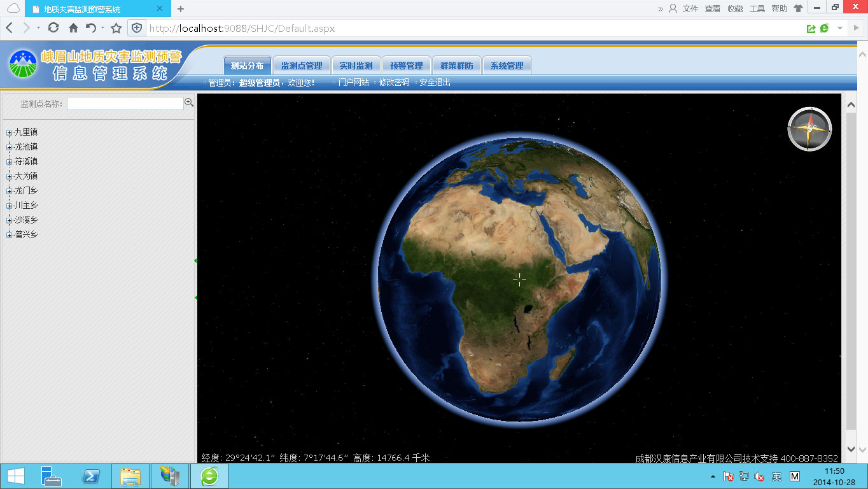Click the browser forward arrow
868x489 pixels.
coord(26,28)
